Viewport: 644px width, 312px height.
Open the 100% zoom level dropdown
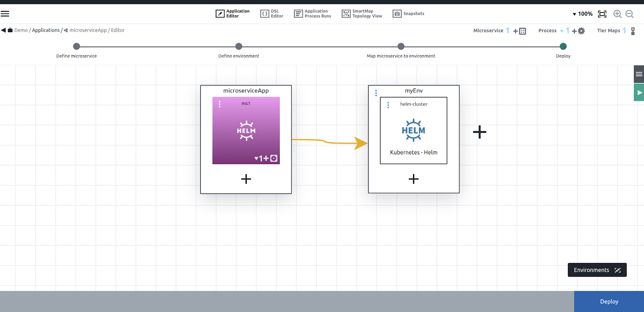click(x=582, y=14)
